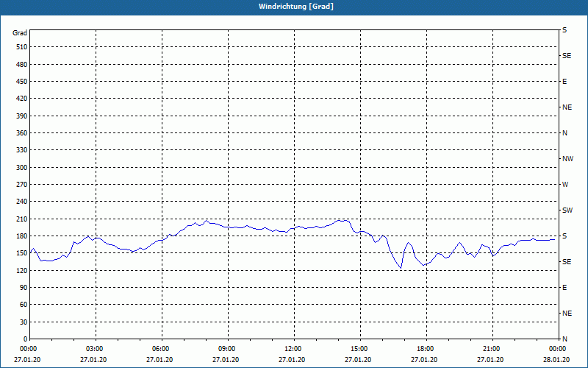Click the W compass direction label
The width and height of the screenshot is (588, 368).
point(565,185)
